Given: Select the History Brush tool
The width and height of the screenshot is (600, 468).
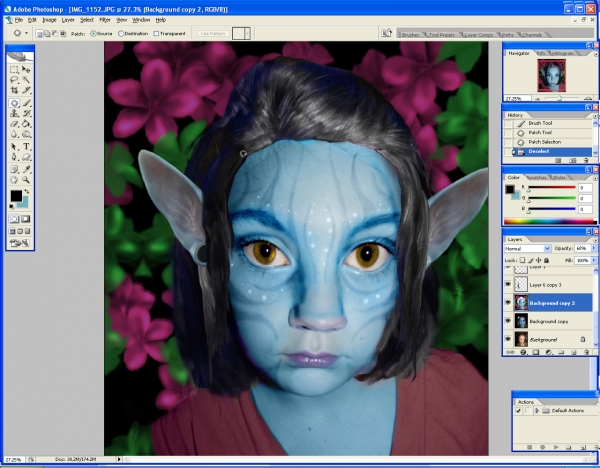Looking at the screenshot, I should pos(26,113).
